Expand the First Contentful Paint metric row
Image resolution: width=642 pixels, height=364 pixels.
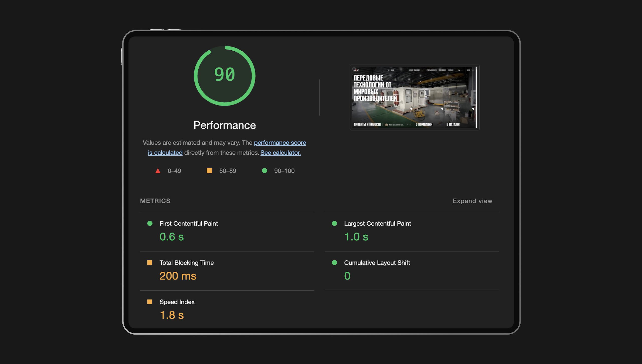(189, 223)
